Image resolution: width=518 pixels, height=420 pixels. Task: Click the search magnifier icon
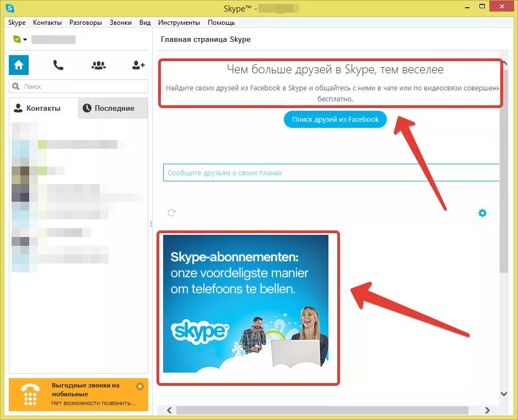tap(15, 87)
